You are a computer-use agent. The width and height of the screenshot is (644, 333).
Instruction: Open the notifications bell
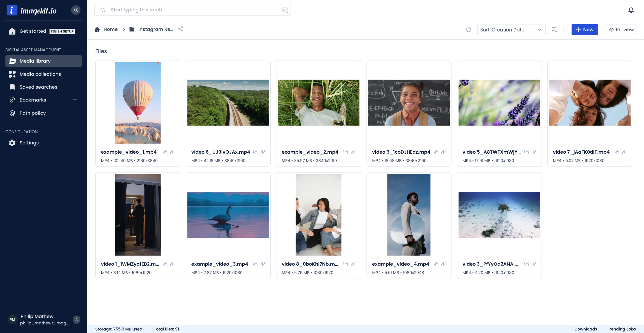pyautogui.click(x=631, y=10)
